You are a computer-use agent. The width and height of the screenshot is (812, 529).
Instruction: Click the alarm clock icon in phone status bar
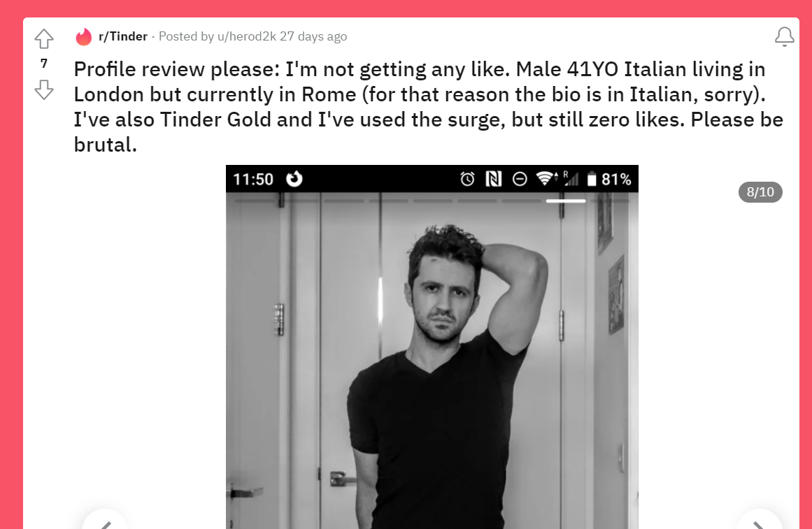coord(467,179)
